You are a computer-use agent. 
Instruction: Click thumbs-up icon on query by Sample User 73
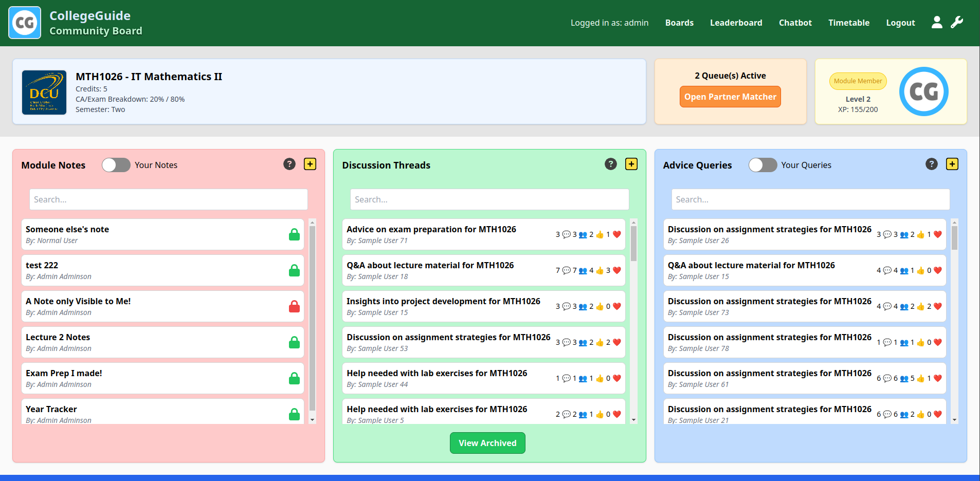pos(920,306)
